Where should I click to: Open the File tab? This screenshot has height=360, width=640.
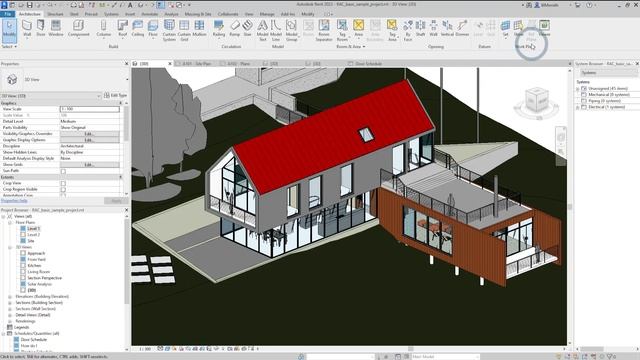tap(8, 14)
